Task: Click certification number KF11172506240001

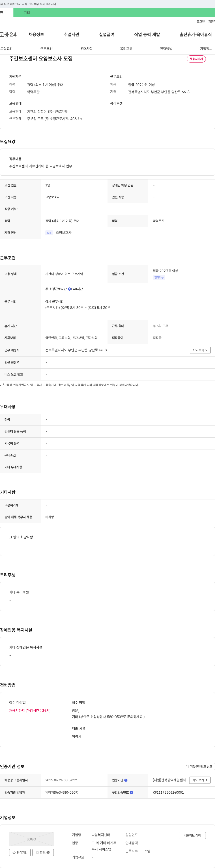Action: (168, 792)
